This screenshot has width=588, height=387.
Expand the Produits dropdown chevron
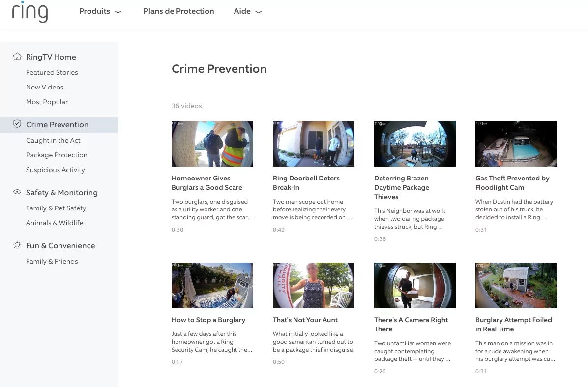click(x=118, y=12)
